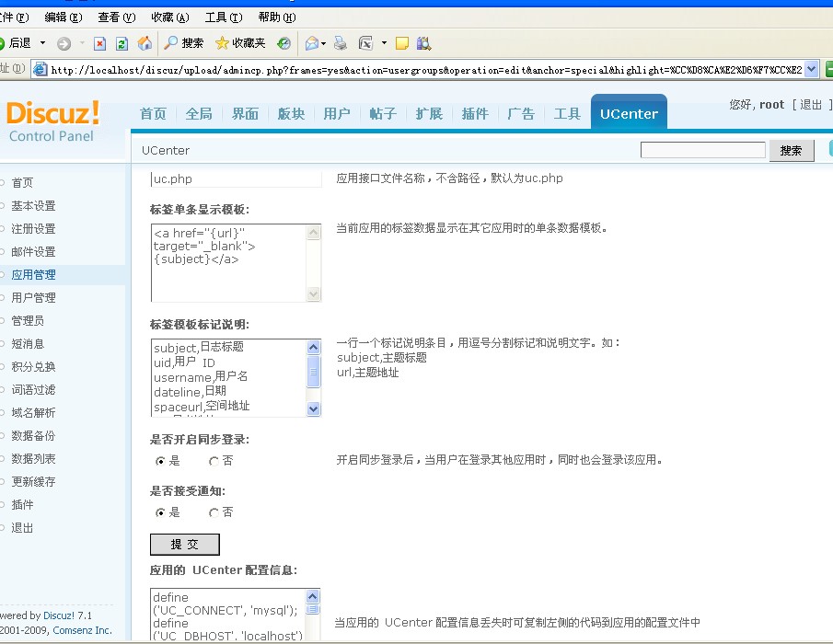Open the 工具 (Tools) menu

tap(224, 17)
